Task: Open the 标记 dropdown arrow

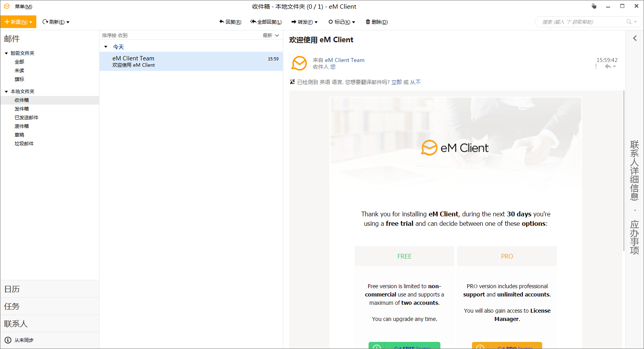Action: (354, 22)
